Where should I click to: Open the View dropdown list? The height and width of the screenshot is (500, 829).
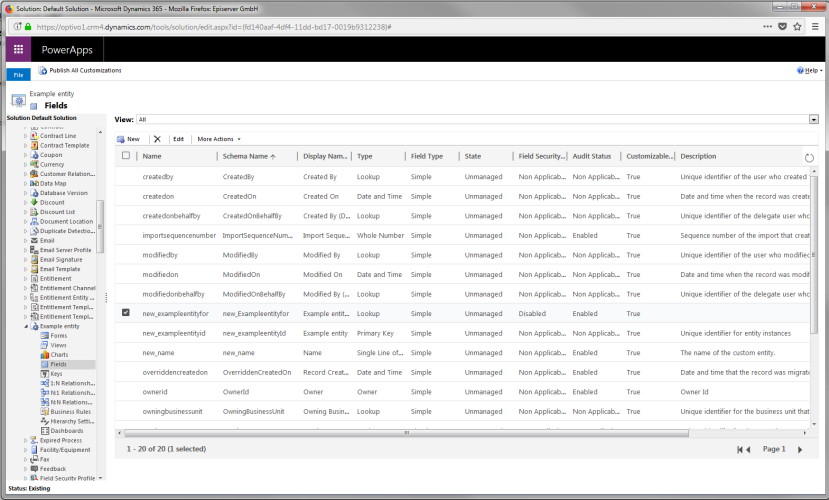(x=814, y=119)
